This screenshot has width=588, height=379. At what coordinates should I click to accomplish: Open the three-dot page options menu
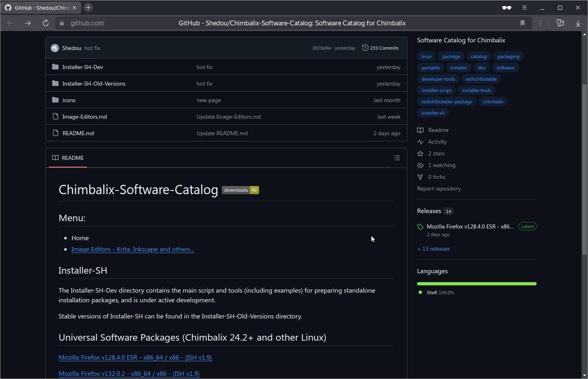pos(540,23)
